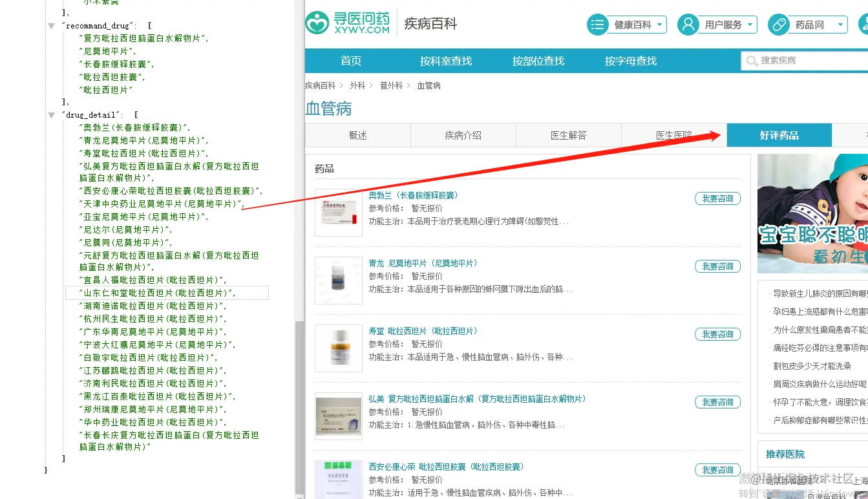This screenshot has width=868, height=499.
Task: Open the 按部位查找 navigation item
Action: [x=538, y=61]
